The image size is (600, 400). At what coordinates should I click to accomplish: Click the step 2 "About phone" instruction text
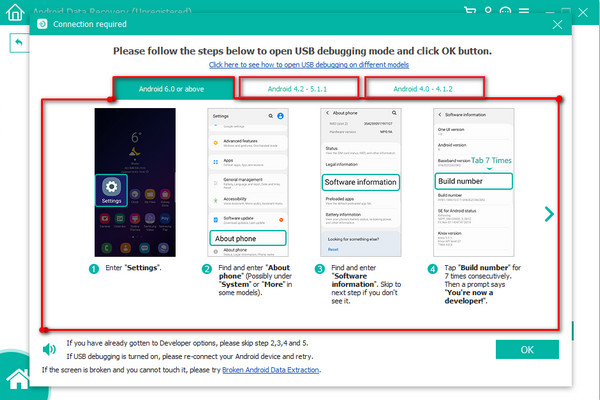[255, 280]
